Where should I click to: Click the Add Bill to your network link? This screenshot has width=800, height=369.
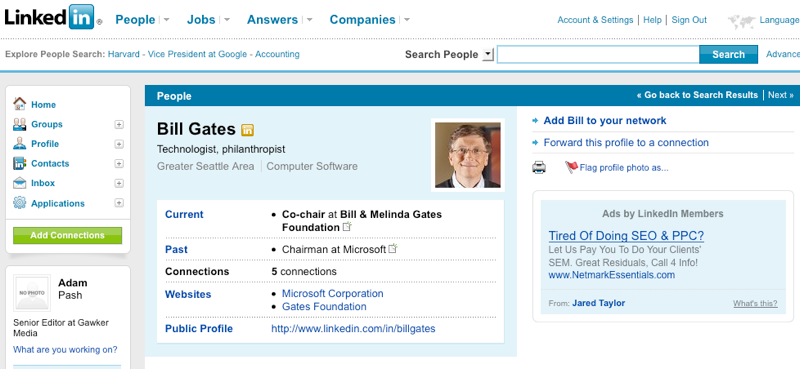[605, 120]
